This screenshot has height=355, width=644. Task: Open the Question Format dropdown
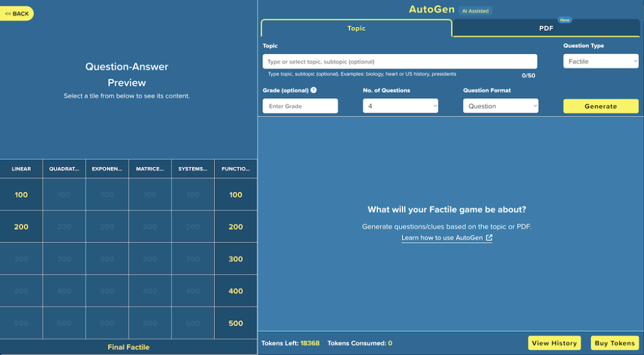tap(500, 106)
